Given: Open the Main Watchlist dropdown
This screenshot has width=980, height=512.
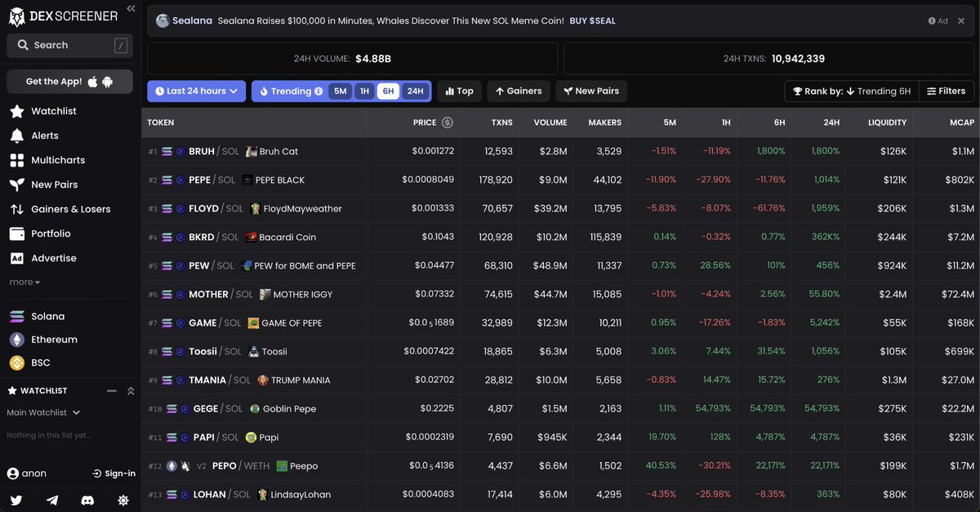Looking at the screenshot, I should point(43,413).
